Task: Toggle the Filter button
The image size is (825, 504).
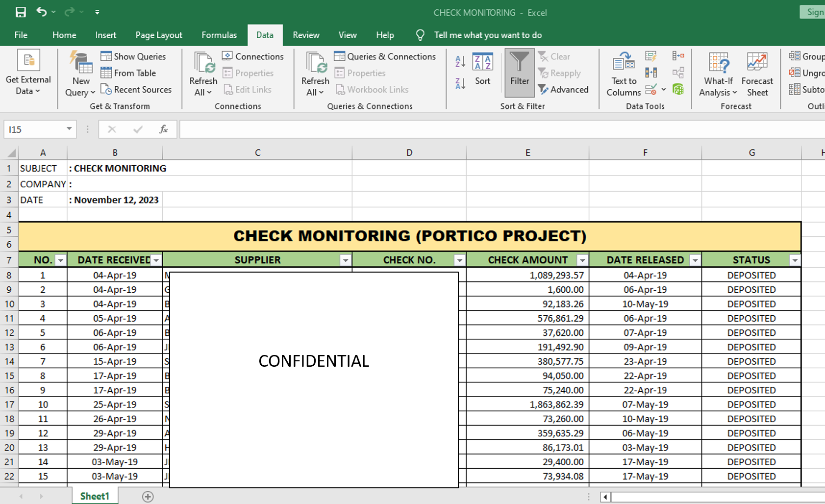Action: [520, 73]
